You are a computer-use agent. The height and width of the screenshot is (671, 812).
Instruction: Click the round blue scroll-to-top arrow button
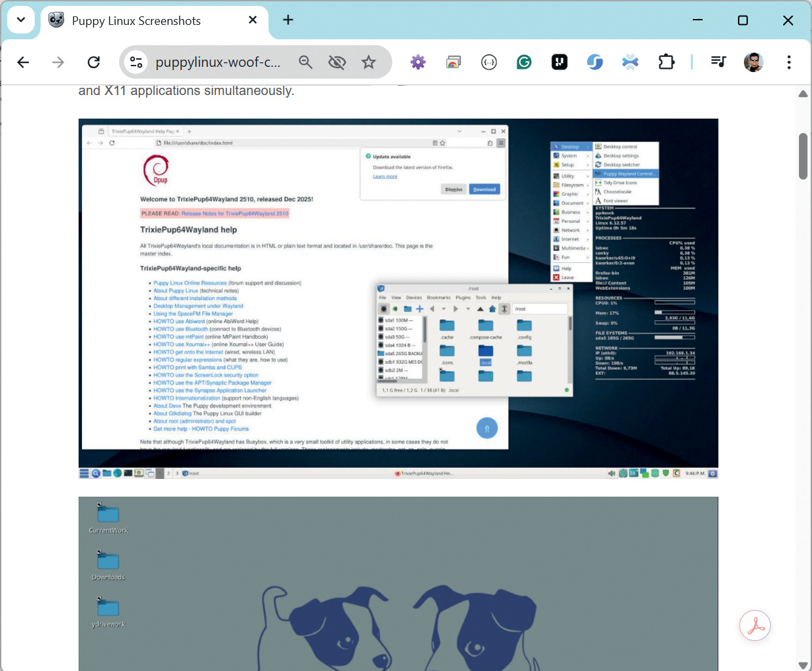487,429
